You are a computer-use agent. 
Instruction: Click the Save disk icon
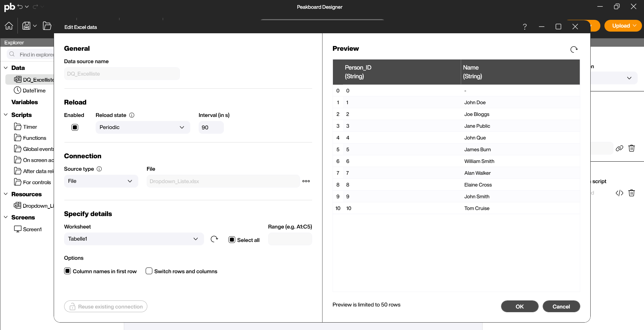point(26,26)
